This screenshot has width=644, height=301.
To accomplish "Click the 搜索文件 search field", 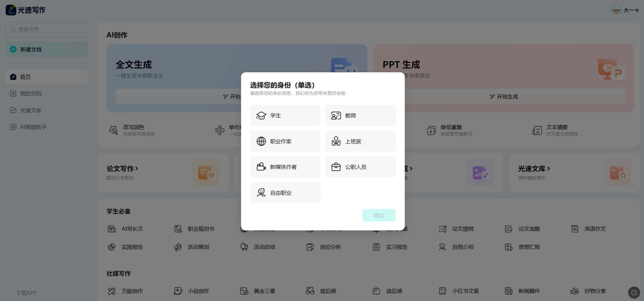I will click(x=47, y=30).
